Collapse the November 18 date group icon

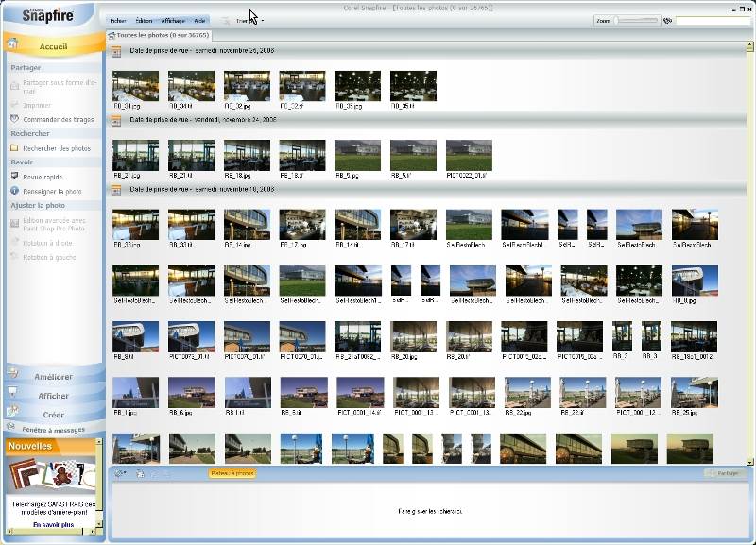coord(116,190)
